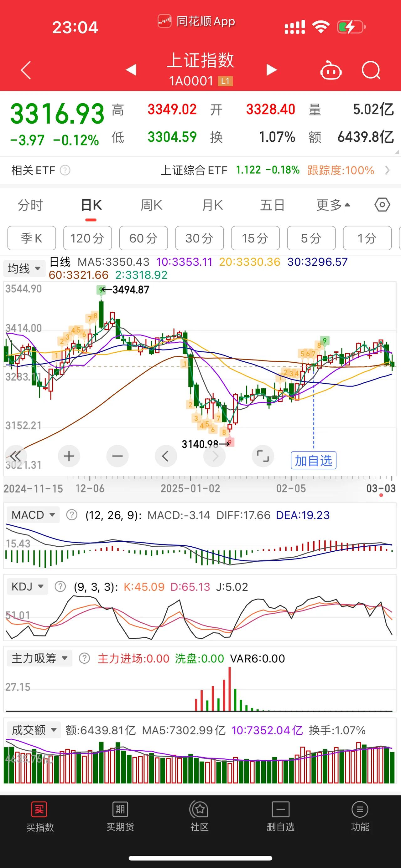Switch to previous index with left triangle
The width and height of the screenshot is (401, 868).
pyautogui.click(x=131, y=70)
